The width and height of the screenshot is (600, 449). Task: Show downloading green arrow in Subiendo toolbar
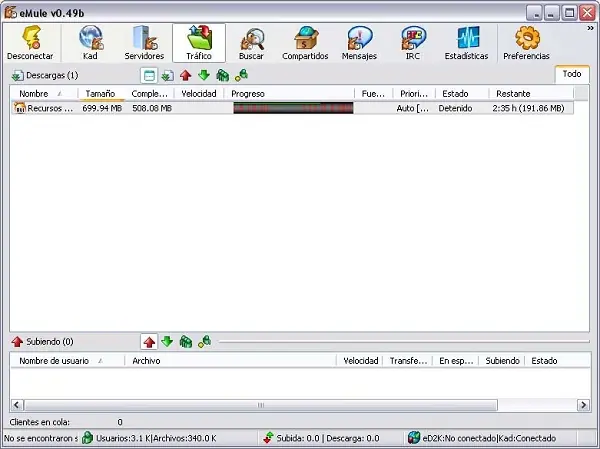click(x=167, y=341)
